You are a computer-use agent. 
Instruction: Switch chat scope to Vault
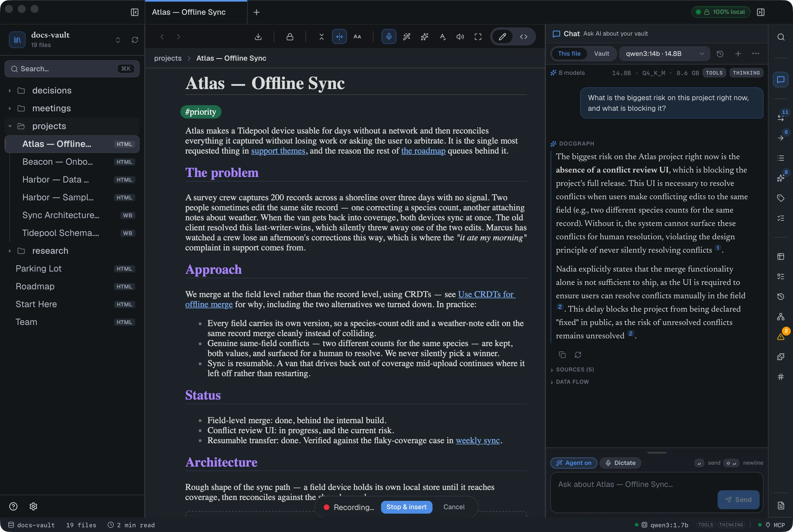point(601,54)
